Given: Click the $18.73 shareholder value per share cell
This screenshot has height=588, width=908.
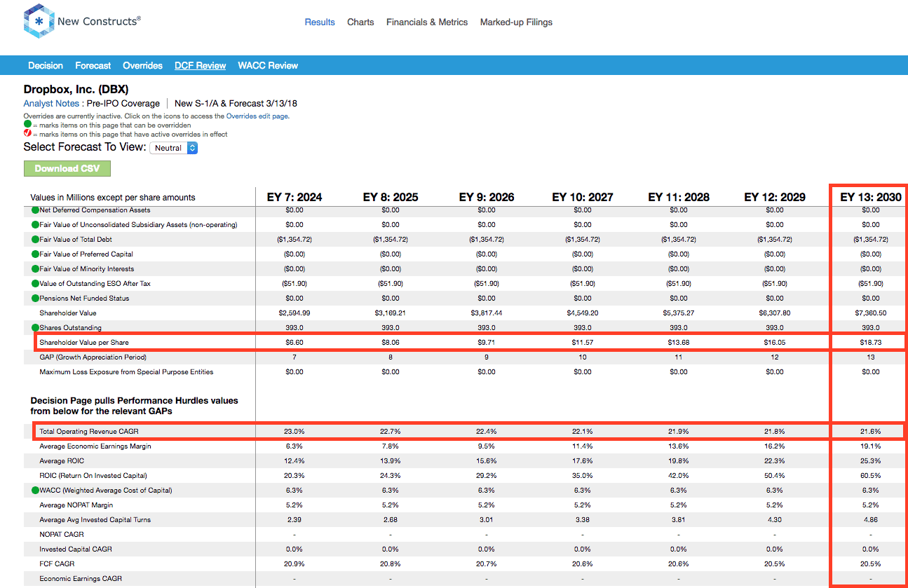Looking at the screenshot, I should pyautogui.click(x=871, y=342).
